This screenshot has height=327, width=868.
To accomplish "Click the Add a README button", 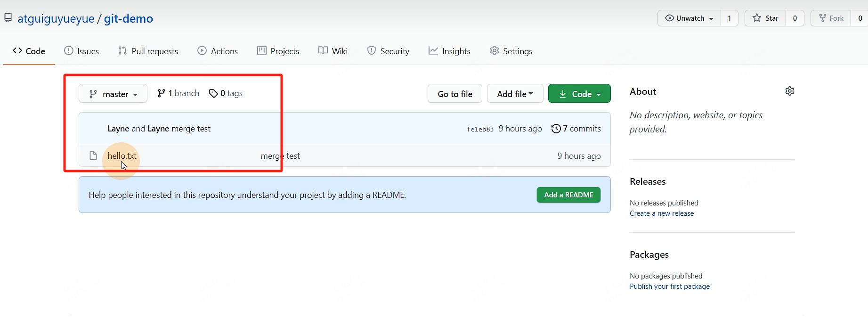I will pyautogui.click(x=568, y=195).
